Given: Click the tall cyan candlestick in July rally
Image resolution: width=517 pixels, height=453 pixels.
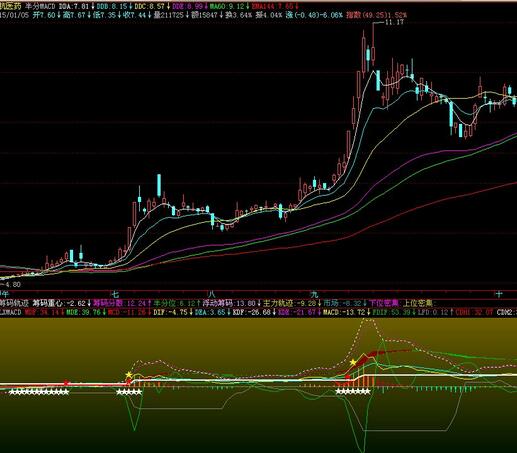Looking at the screenshot, I should tap(159, 185).
